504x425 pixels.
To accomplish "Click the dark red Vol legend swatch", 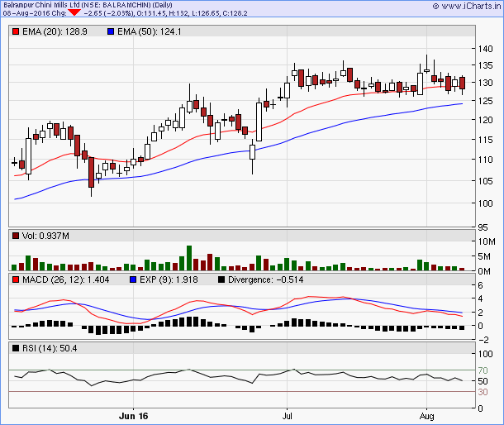I will pos(16,236).
